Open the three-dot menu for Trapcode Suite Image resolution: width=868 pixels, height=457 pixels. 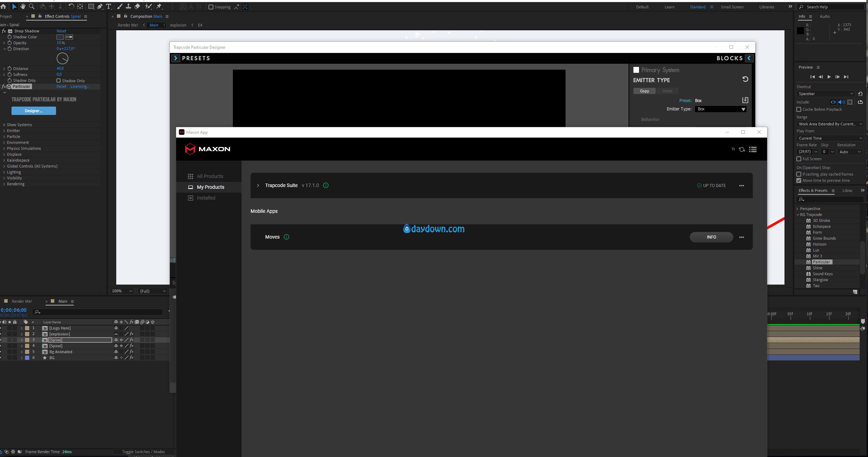(x=742, y=186)
